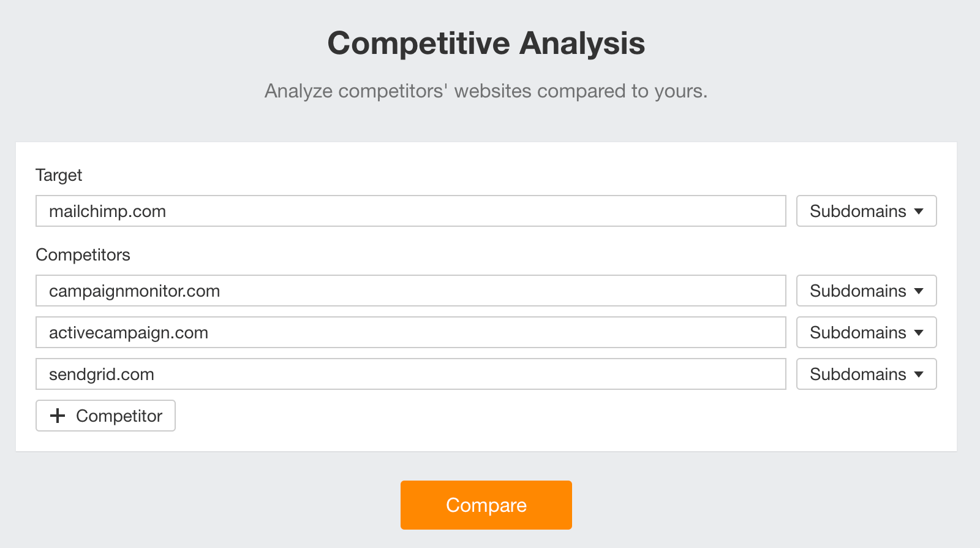Click the subtitle text about analyzing competitors
This screenshot has width=980, height=548.
click(486, 91)
